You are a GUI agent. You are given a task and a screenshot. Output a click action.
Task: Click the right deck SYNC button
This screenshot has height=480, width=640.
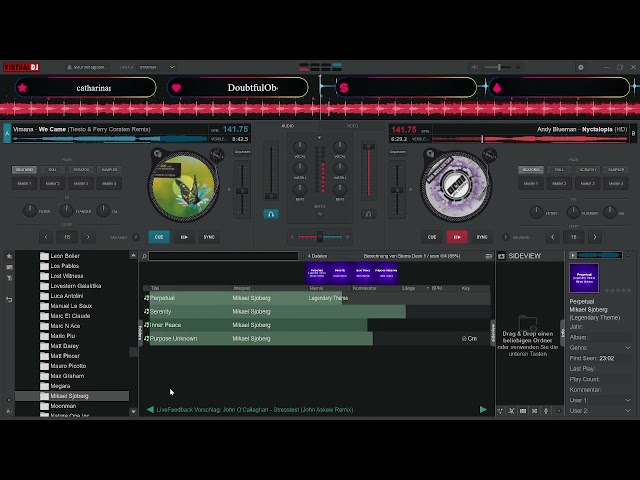[482, 237]
